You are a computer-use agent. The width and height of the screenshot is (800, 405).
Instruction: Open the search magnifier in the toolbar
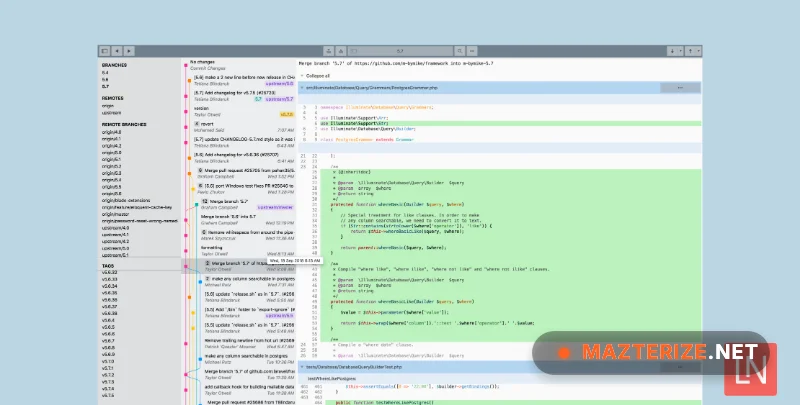(460, 51)
